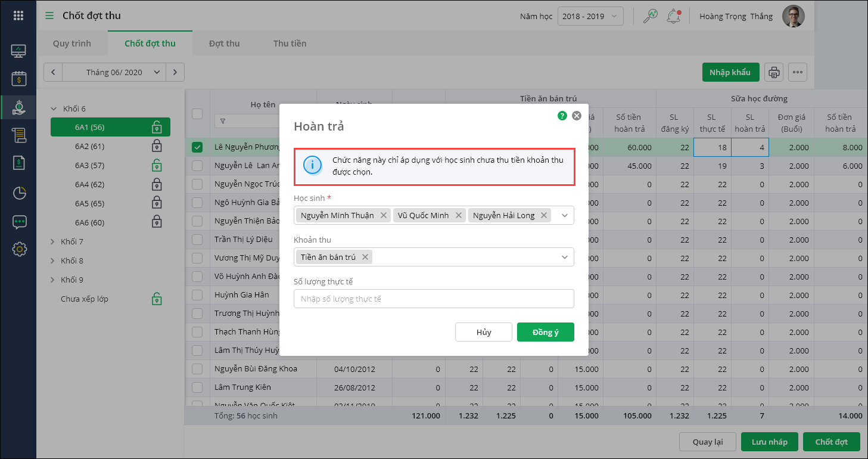Go to the next month arrow
This screenshot has width=868, height=459.
point(175,72)
